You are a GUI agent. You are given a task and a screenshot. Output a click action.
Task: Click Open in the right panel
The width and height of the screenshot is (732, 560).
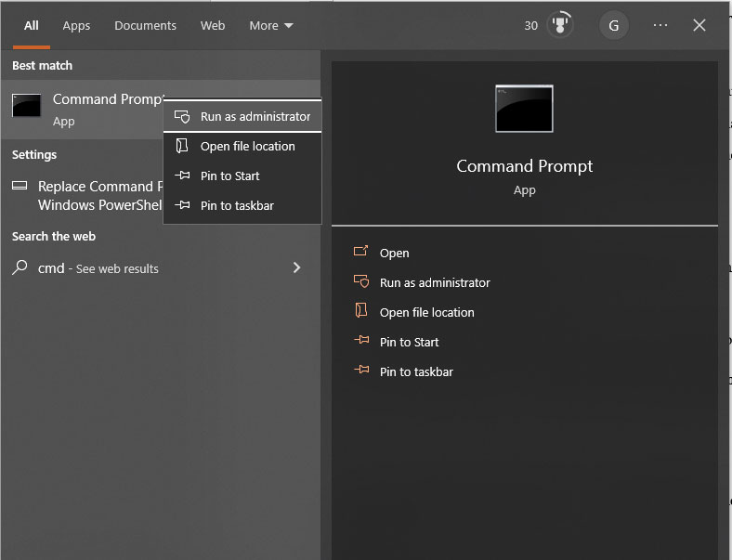pos(394,253)
